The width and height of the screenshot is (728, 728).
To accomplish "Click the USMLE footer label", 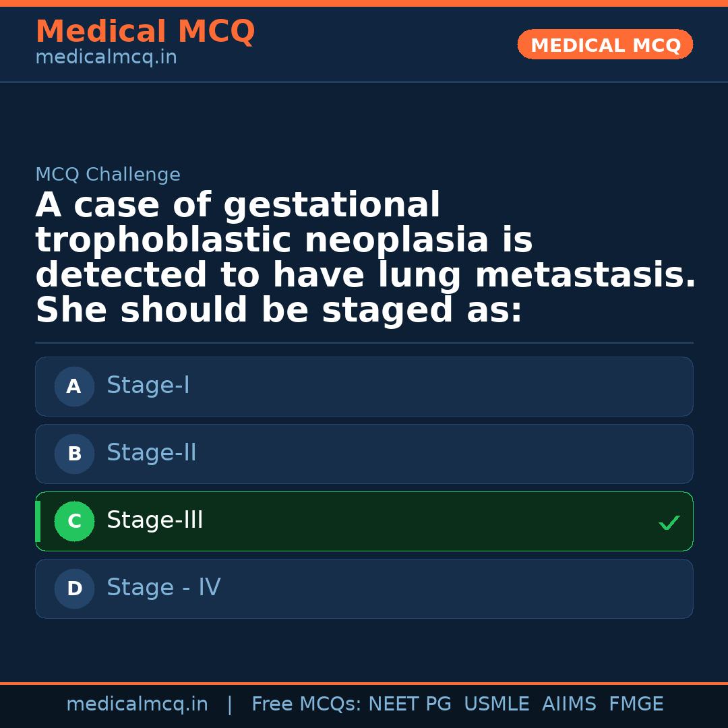I will [496, 704].
